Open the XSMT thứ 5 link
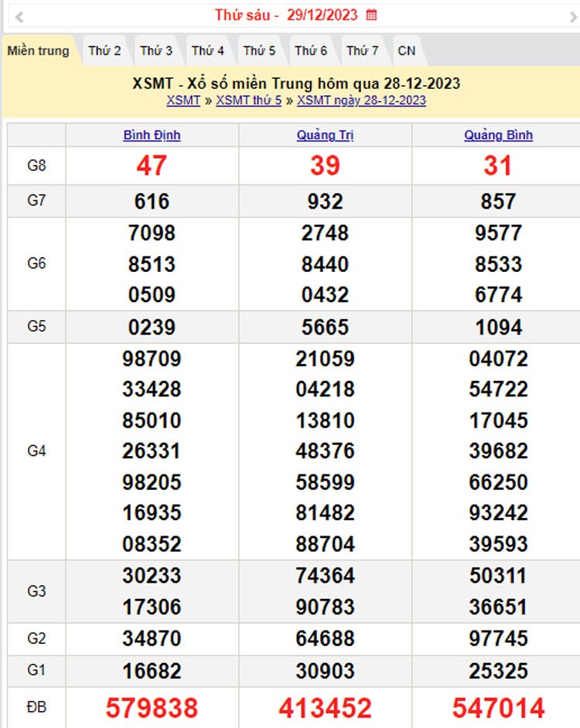 [x=248, y=100]
